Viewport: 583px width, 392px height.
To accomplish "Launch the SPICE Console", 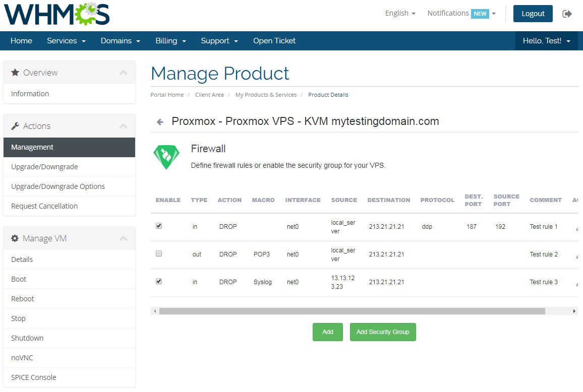I will tap(69, 377).
